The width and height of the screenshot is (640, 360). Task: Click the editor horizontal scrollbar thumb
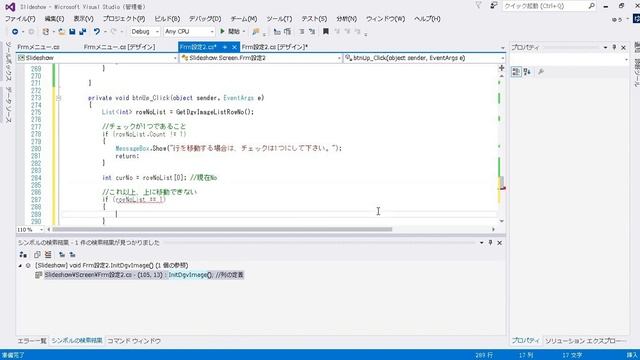pyautogui.click(x=222, y=229)
